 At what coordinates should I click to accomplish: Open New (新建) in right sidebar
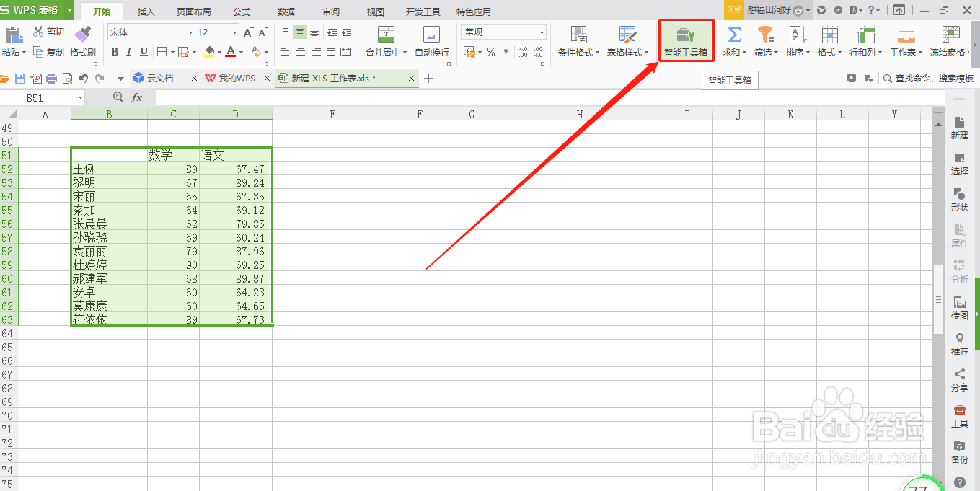(x=959, y=128)
